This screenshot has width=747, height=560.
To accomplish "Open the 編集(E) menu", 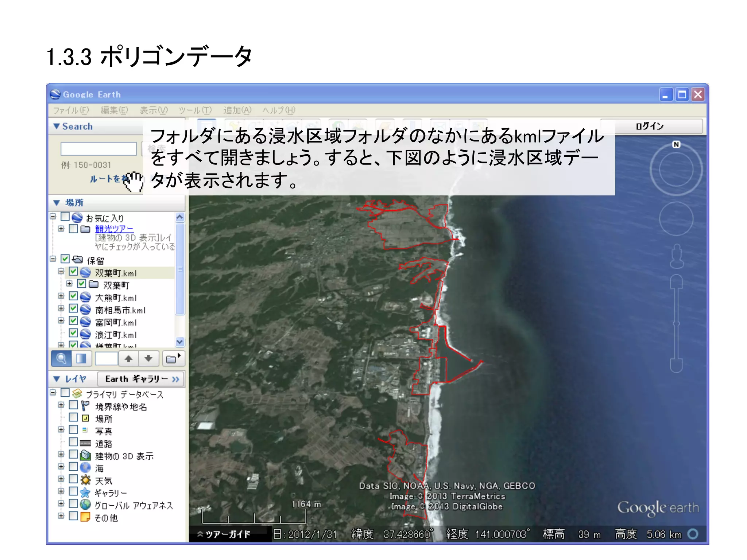I will (115, 110).
